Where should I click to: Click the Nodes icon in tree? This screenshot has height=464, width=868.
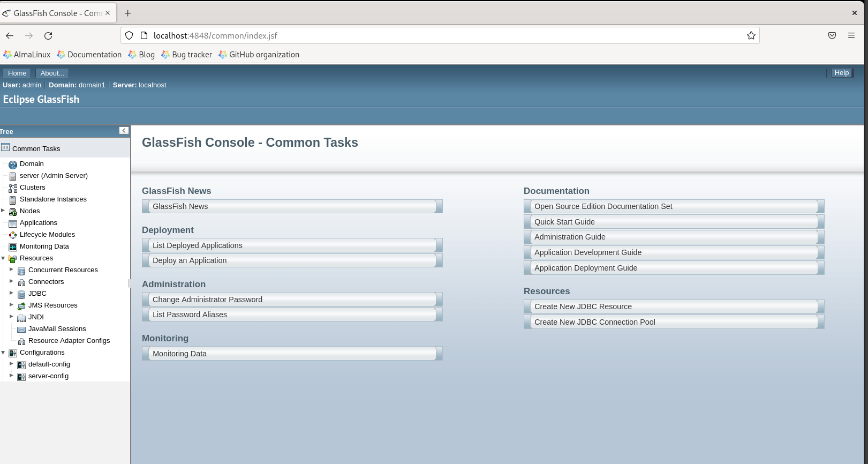pos(13,212)
